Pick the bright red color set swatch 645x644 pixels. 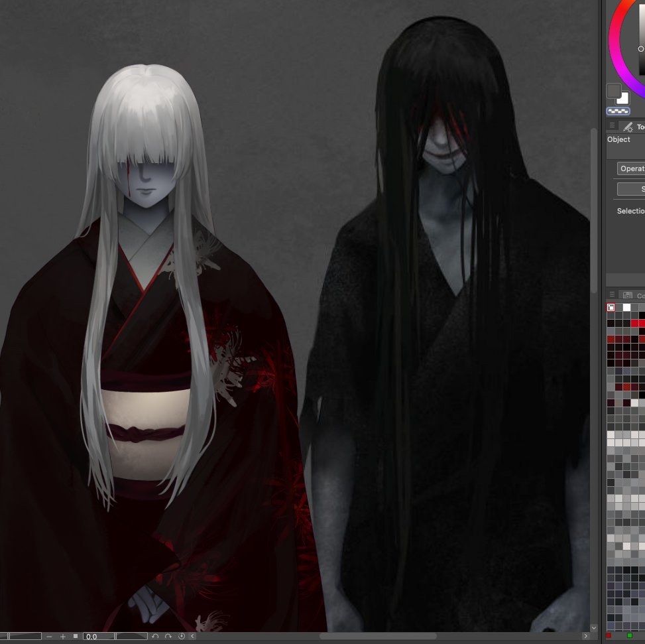click(634, 324)
